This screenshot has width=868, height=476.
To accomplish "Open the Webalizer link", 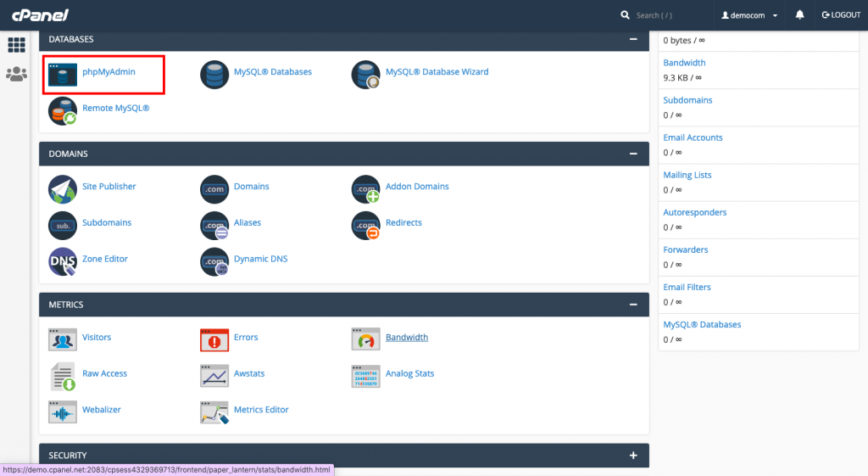I will [x=102, y=410].
